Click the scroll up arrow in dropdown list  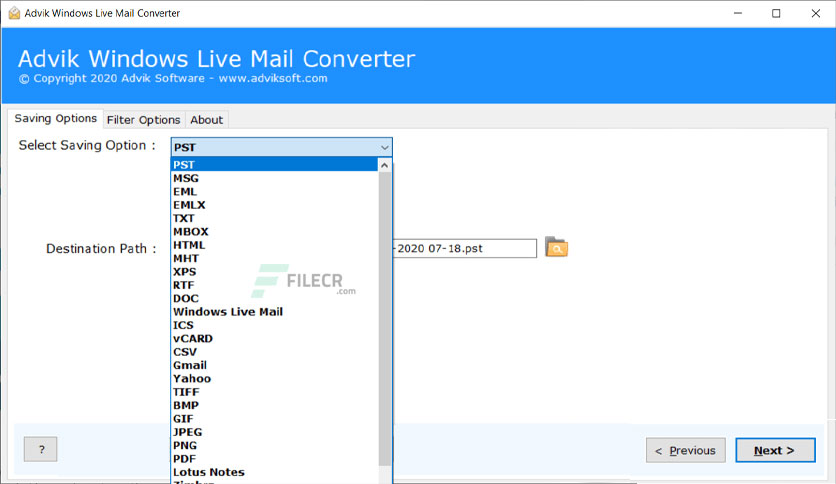coord(384,165)
